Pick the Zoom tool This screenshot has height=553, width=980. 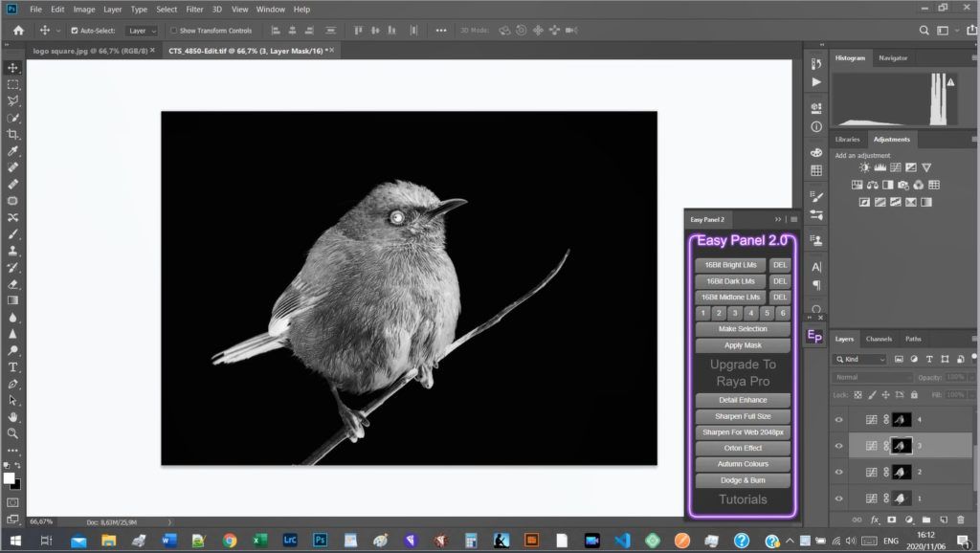point(13,433)
